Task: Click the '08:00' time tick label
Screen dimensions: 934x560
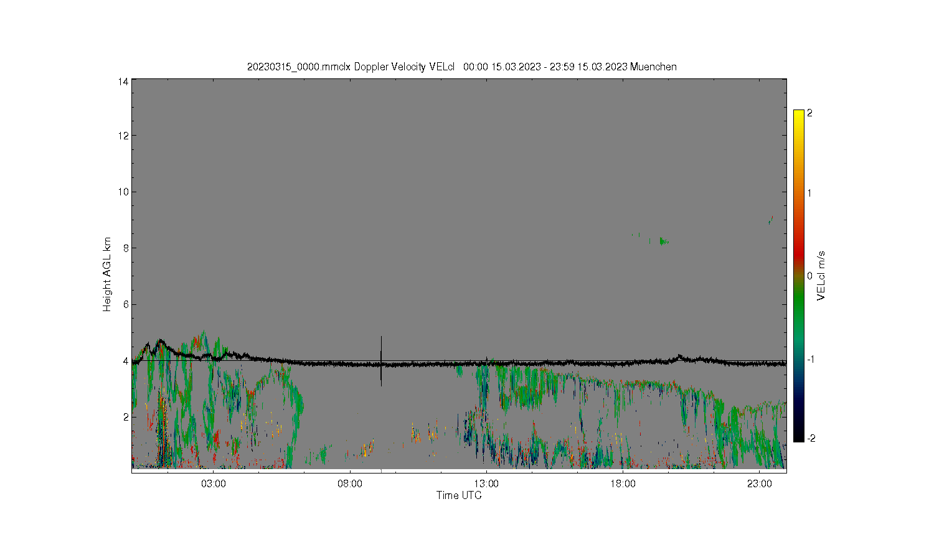Action: [x=350, y=483]
